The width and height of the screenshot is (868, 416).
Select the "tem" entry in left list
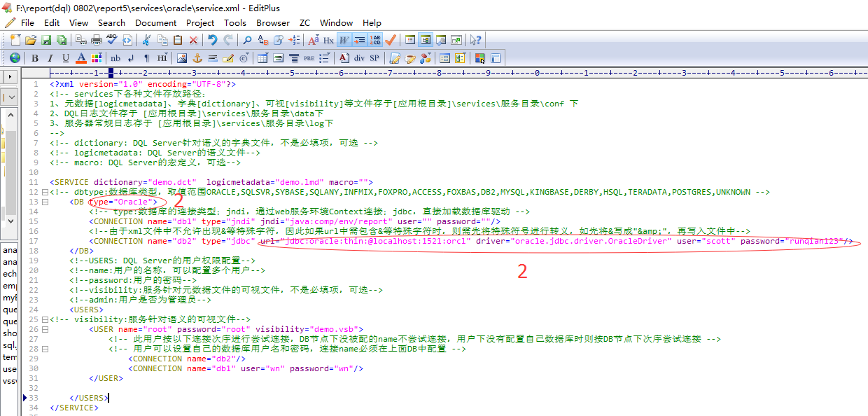tap(10, 357)
